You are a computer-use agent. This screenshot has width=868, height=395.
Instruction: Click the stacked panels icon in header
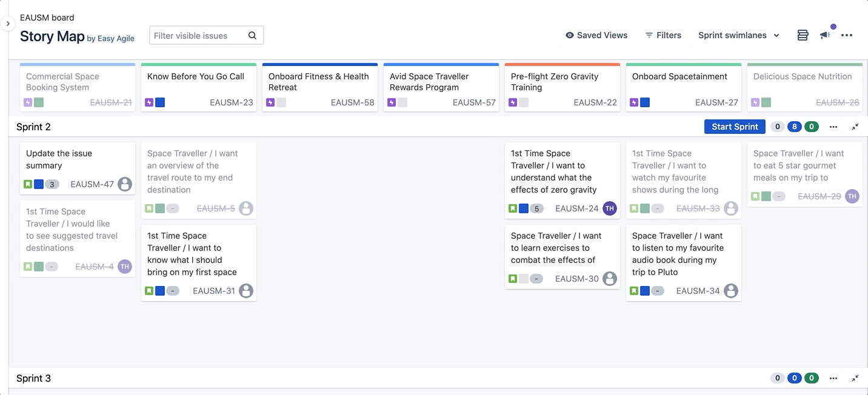[x=803, y=35]
